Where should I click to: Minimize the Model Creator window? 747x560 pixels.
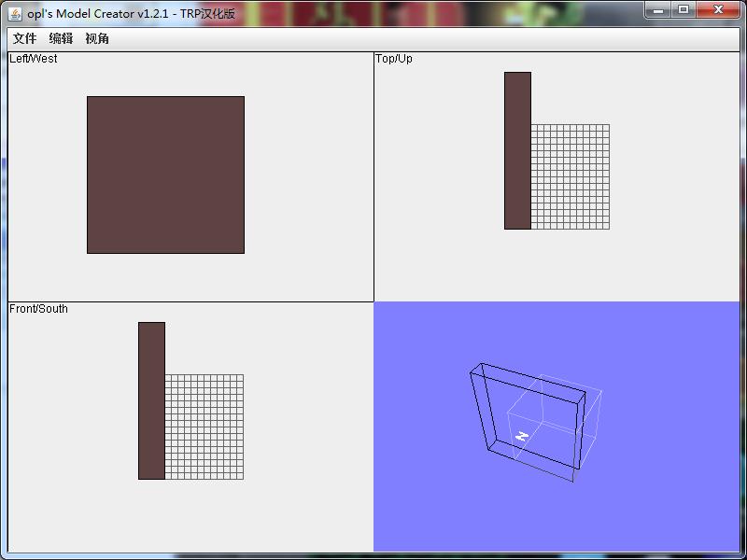[x=658, y=9]
